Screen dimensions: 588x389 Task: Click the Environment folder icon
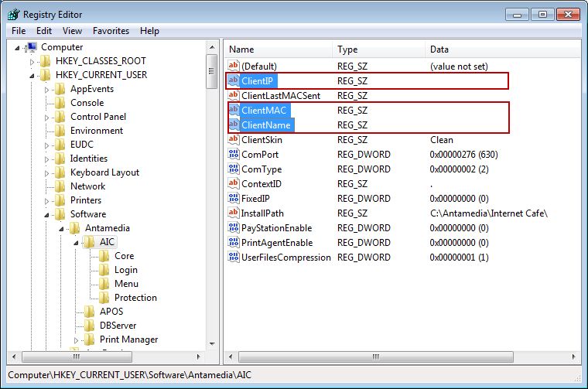pyautogui.click(x=60, y=131)
